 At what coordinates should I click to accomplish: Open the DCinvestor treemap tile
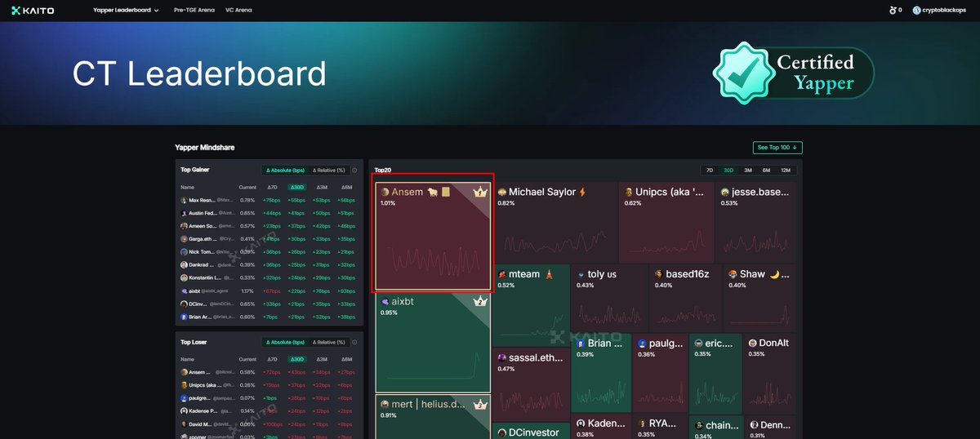point(531,431)
